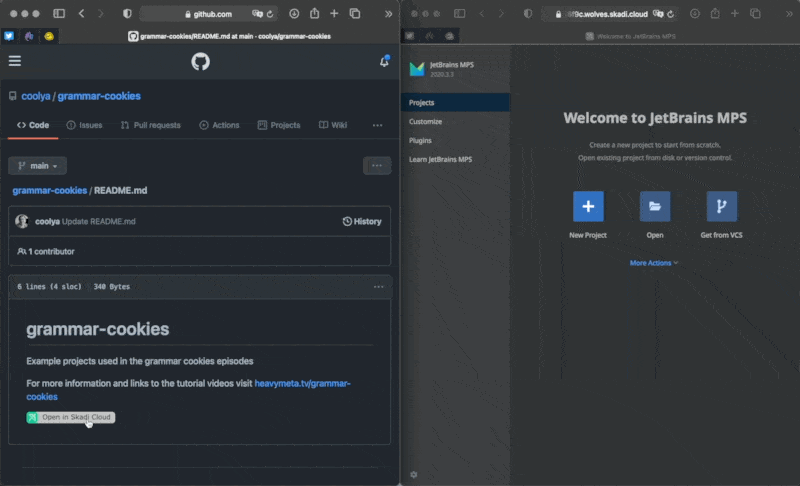Image resolution: width=800 pixels, height=486 pixels.
Task: Click grammar-cookies breadcrumb link
Action: [49, 190]
